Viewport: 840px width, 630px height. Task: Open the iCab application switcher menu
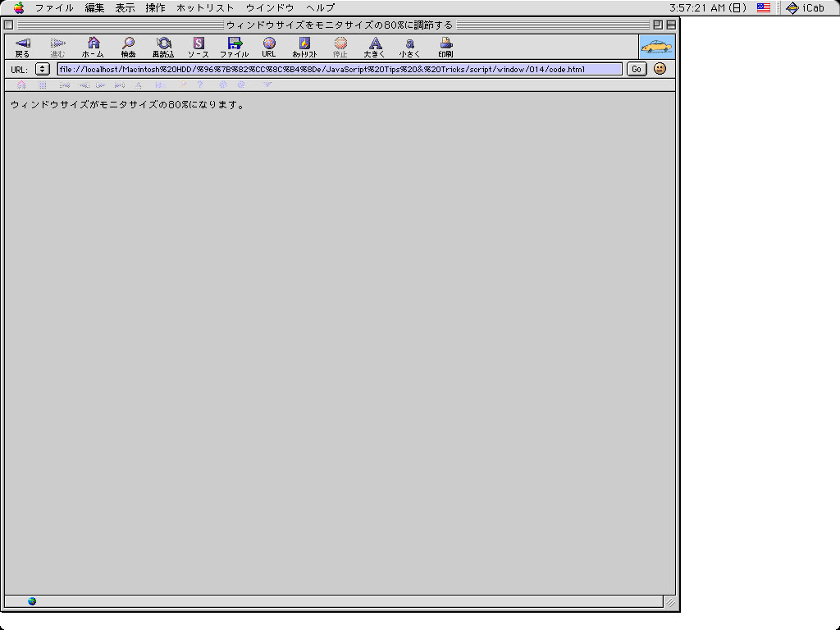804,7
